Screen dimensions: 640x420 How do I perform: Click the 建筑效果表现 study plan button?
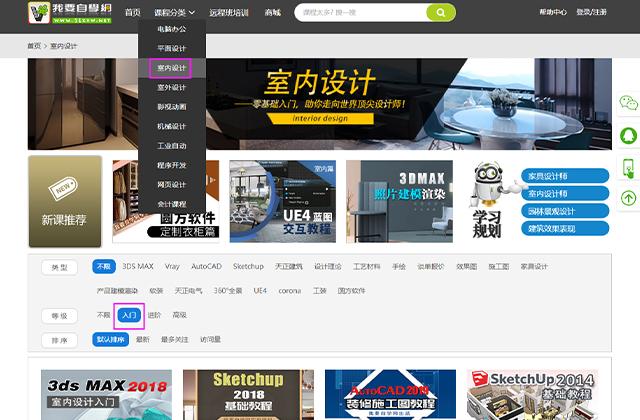565,229
